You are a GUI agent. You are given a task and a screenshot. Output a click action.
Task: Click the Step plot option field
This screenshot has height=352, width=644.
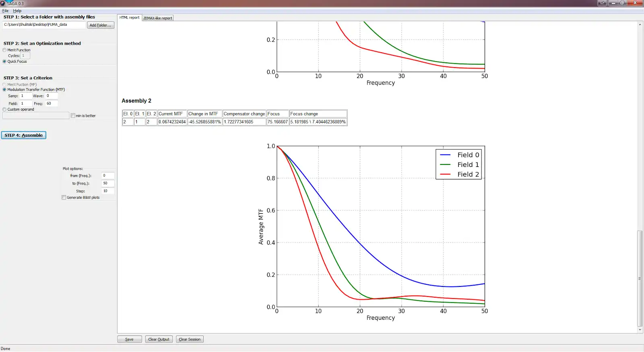(x=108, y=191)
